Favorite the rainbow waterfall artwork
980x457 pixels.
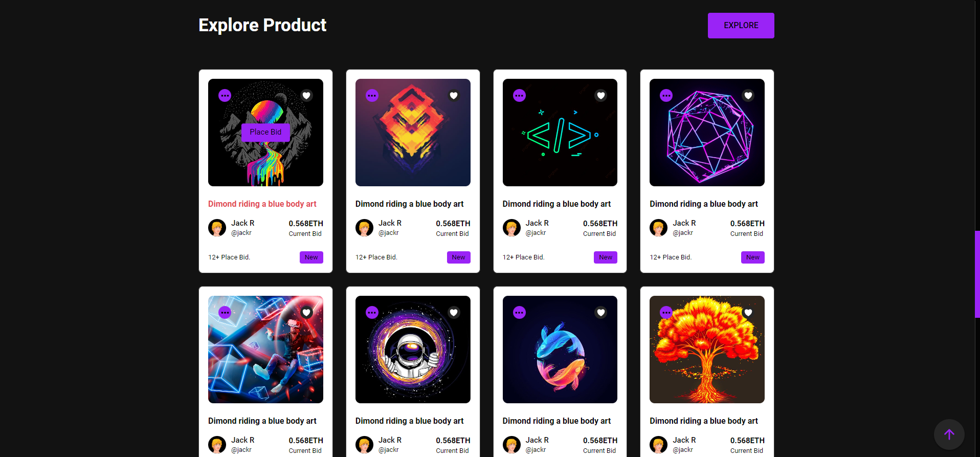(306, 95)
